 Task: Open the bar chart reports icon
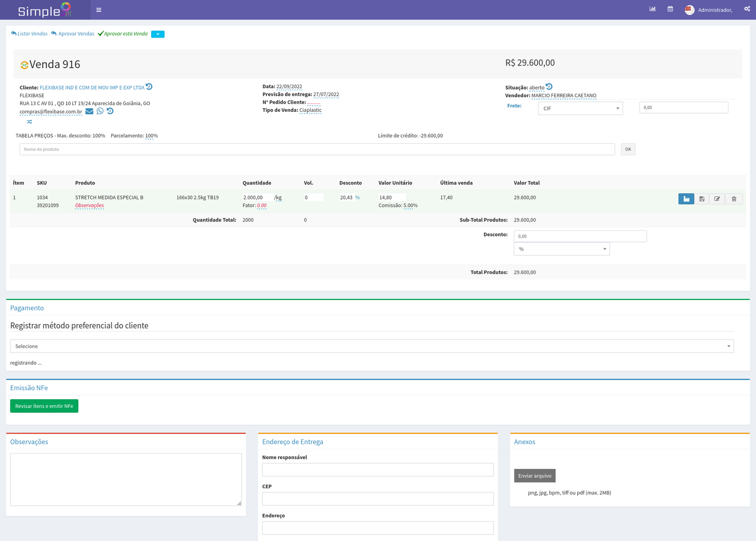652,9
